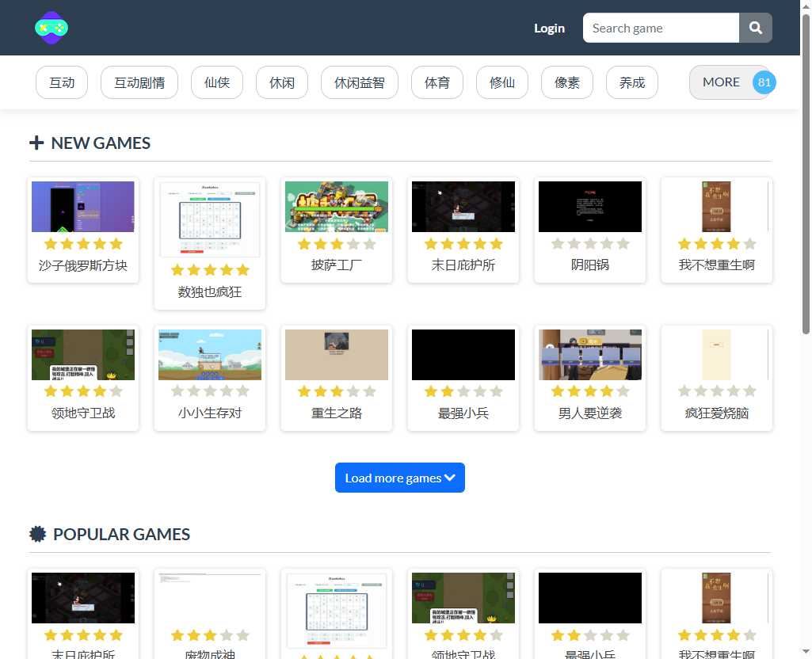This screenshot has height=659, width=812.
Task: Expand the Load more games dropdown
Action: coord(400,478)
